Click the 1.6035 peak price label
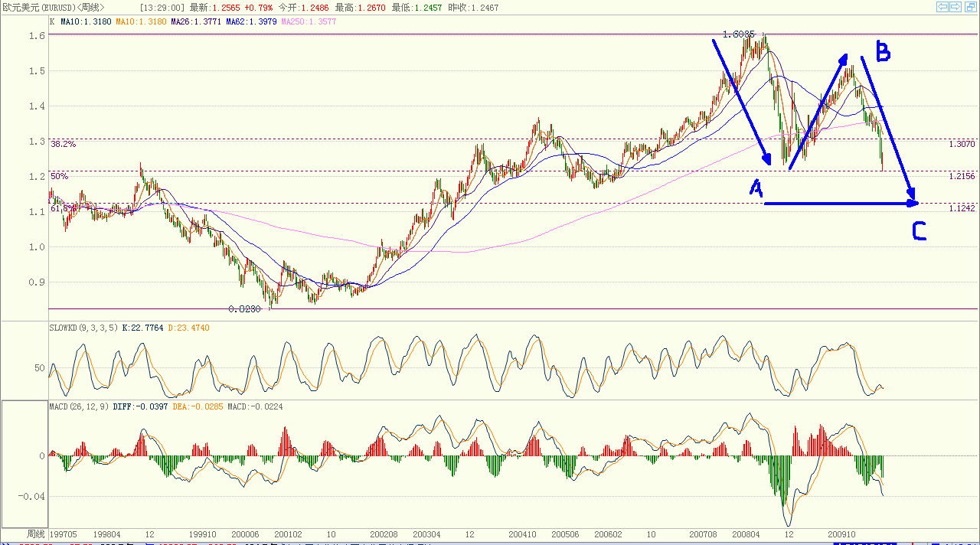 [x=739, y=34]
